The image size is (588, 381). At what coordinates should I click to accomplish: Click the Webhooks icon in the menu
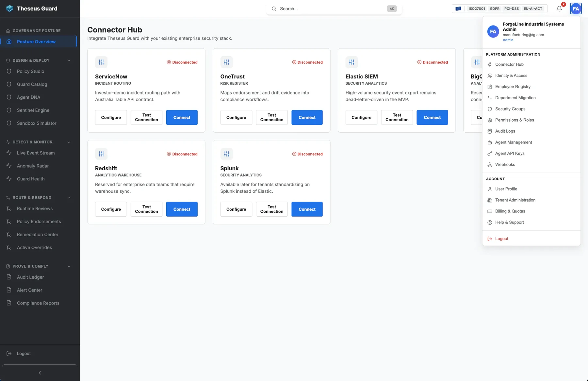point(490,165)
